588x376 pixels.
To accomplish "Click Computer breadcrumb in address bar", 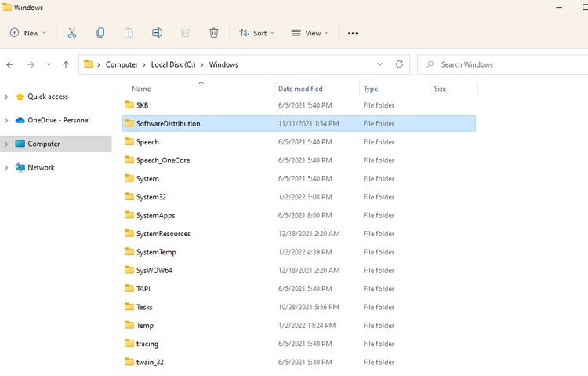I will tap(122, 64).
